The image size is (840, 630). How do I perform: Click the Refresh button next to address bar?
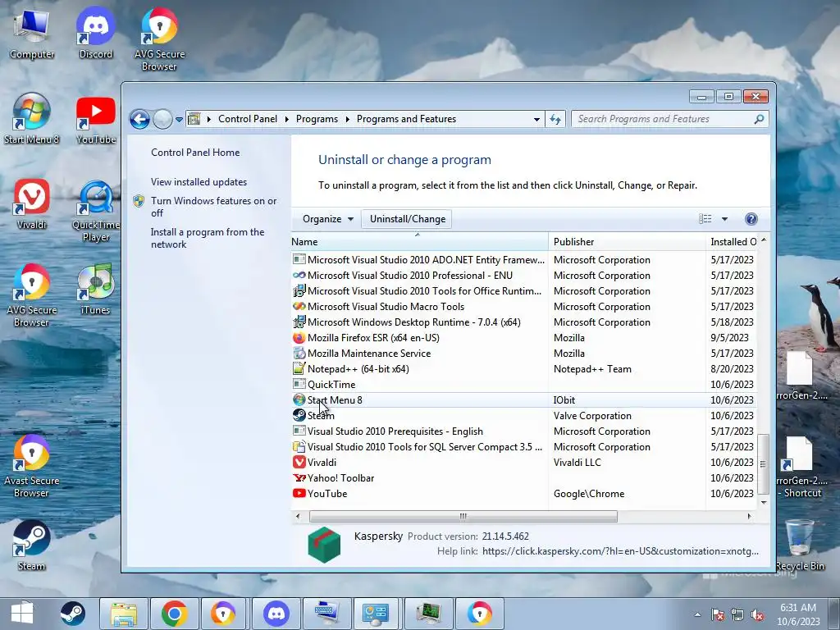[555, 119]
